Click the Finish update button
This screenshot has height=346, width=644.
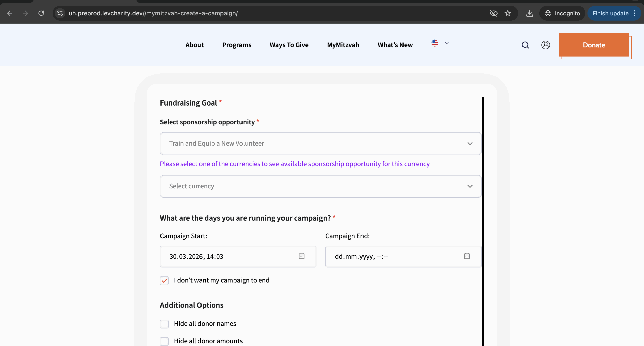(610, 13)
